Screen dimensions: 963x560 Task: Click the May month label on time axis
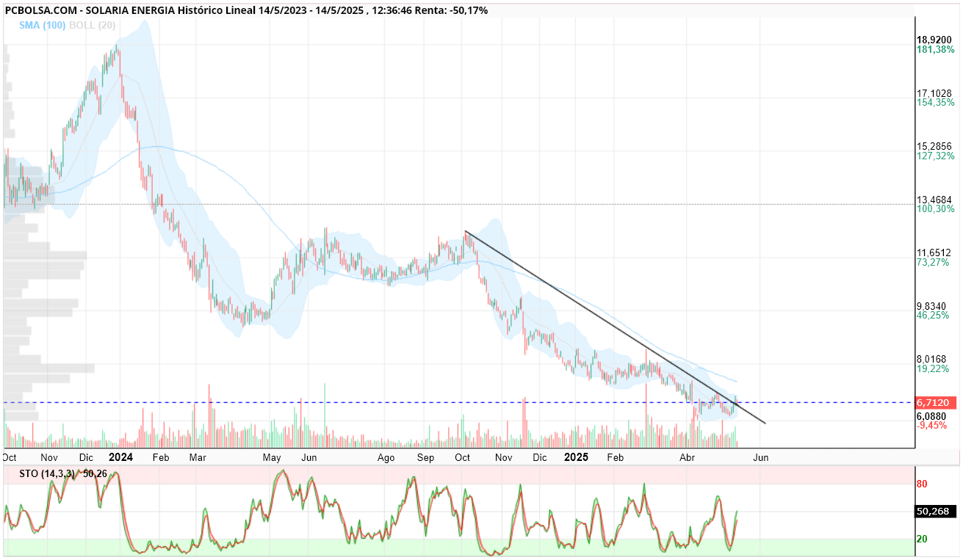tap(272, 457)
